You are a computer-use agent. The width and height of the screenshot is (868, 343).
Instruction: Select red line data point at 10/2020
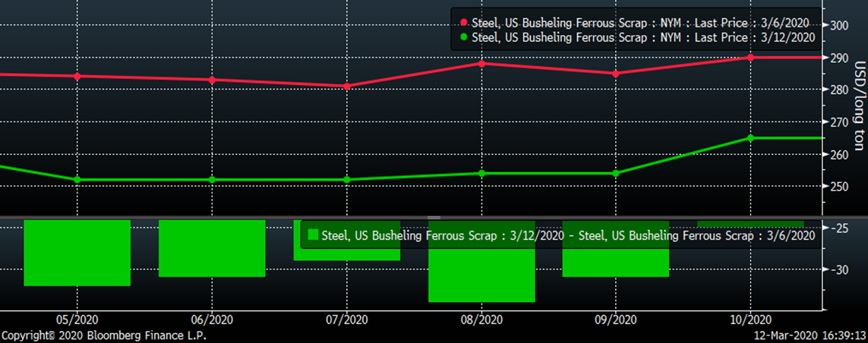750,57
